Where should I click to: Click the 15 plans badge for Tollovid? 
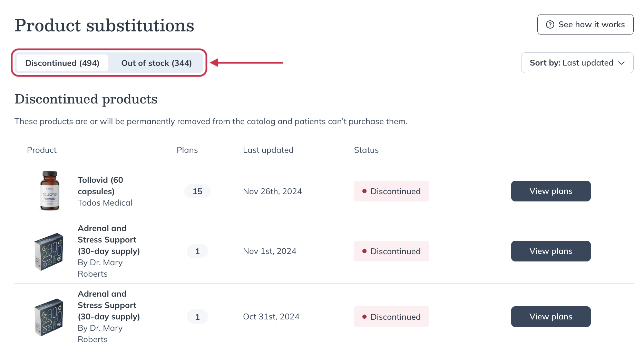coord(197,191)
